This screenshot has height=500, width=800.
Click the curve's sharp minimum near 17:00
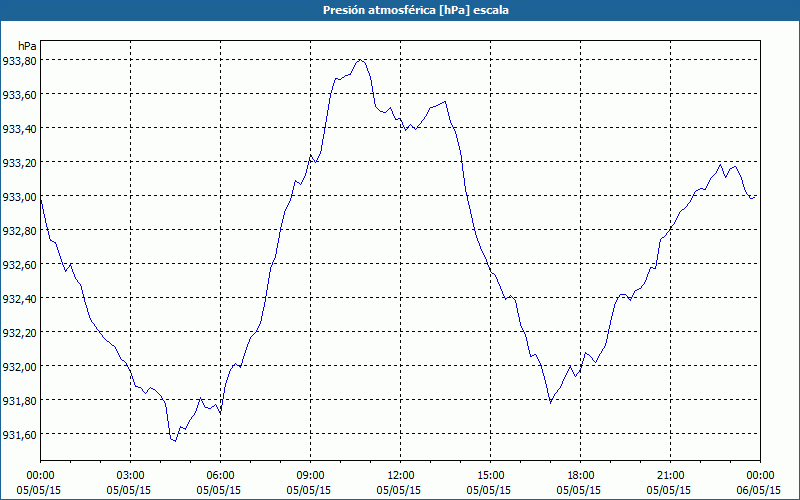tap(551, 403)
